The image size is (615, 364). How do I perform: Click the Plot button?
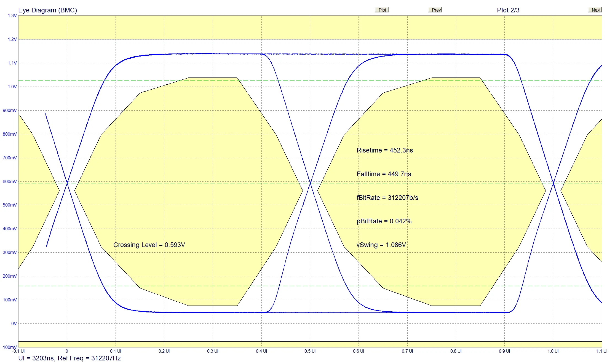382,10
